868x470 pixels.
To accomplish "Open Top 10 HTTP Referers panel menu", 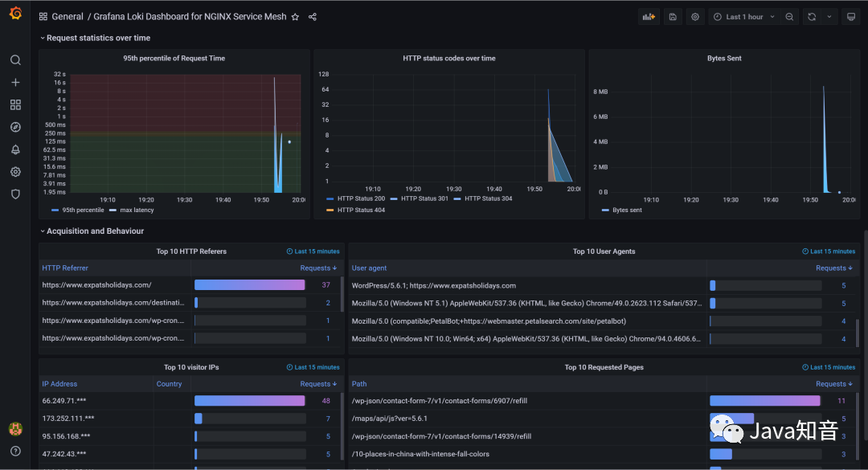I will tap(191, 251).
